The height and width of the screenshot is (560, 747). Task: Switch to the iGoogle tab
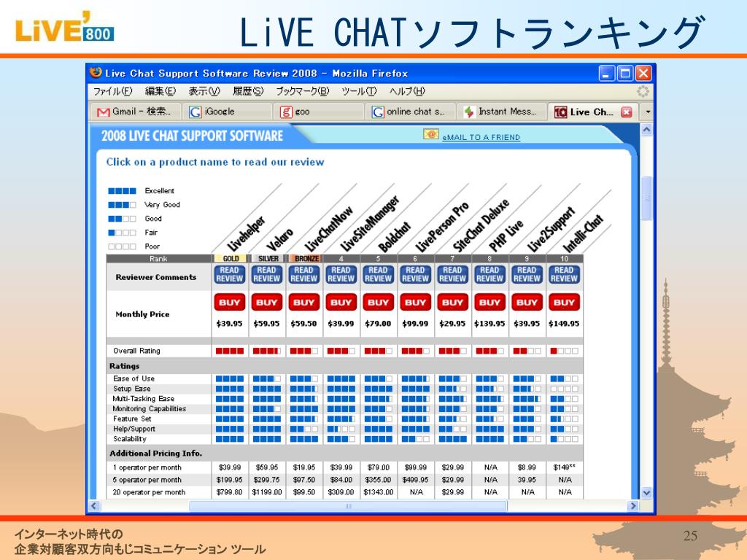[227, 112]
